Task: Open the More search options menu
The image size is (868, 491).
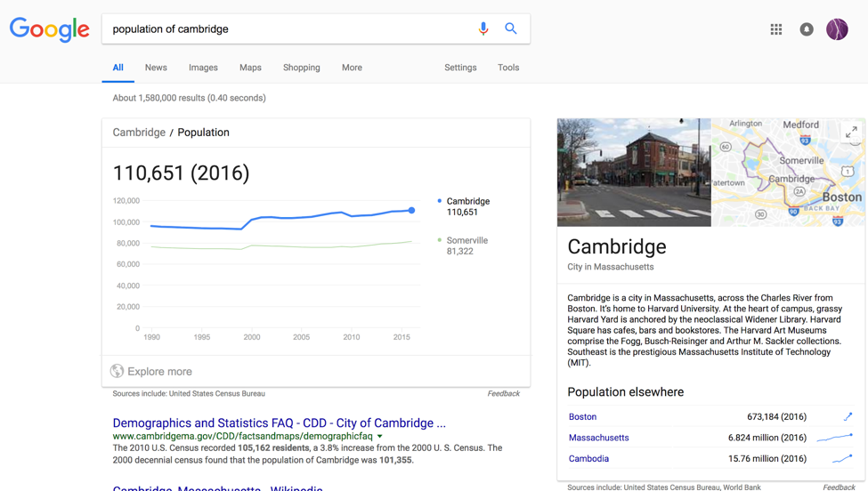Action: (x=352, y=68)
